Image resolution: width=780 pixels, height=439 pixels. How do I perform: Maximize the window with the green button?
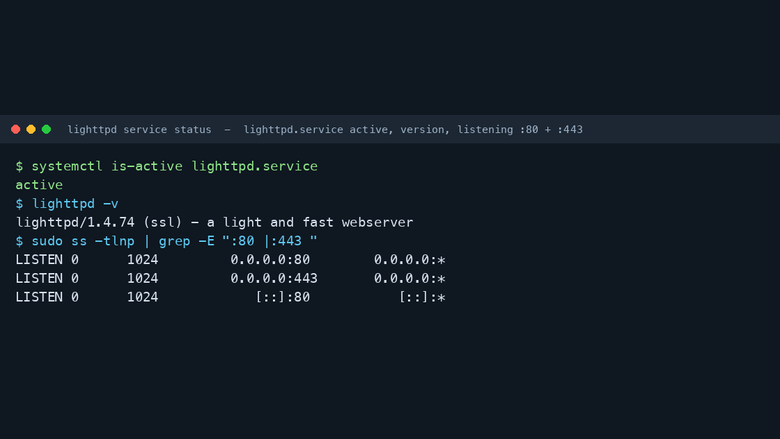46,129
